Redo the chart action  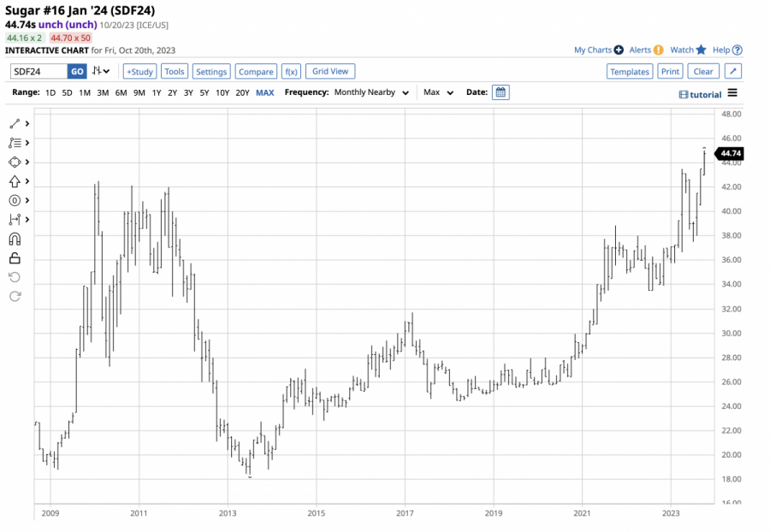click(x=15, y=297)
